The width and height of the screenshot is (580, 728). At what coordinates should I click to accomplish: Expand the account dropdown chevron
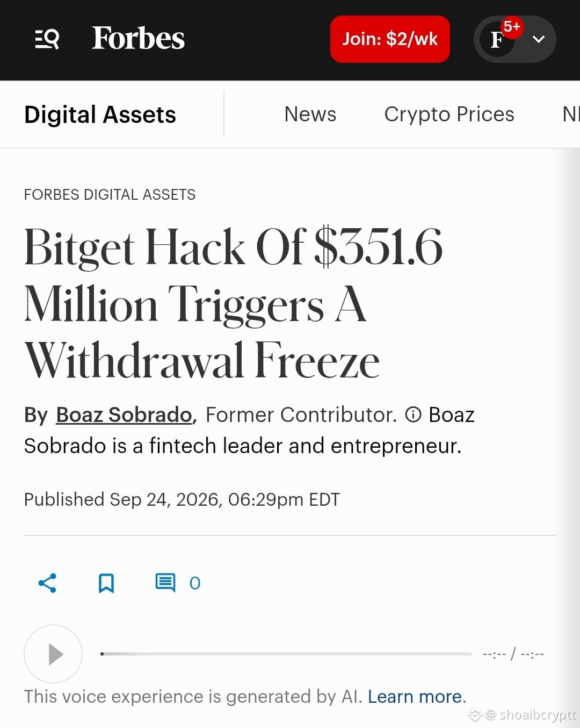click(539, 39)
